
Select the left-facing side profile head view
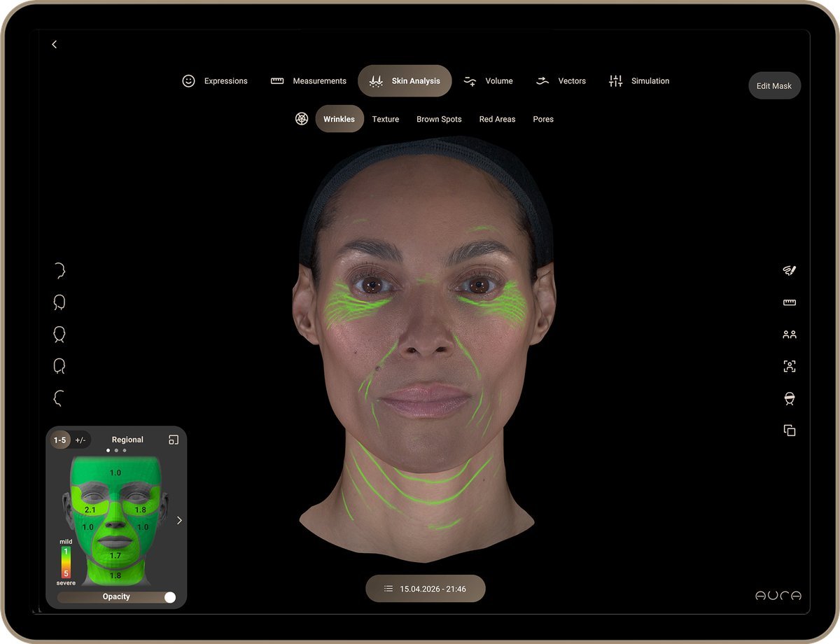click(59, 398)
